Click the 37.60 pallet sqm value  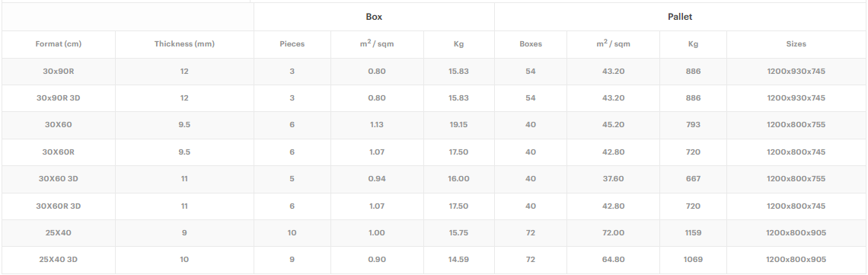pos(614,179)
